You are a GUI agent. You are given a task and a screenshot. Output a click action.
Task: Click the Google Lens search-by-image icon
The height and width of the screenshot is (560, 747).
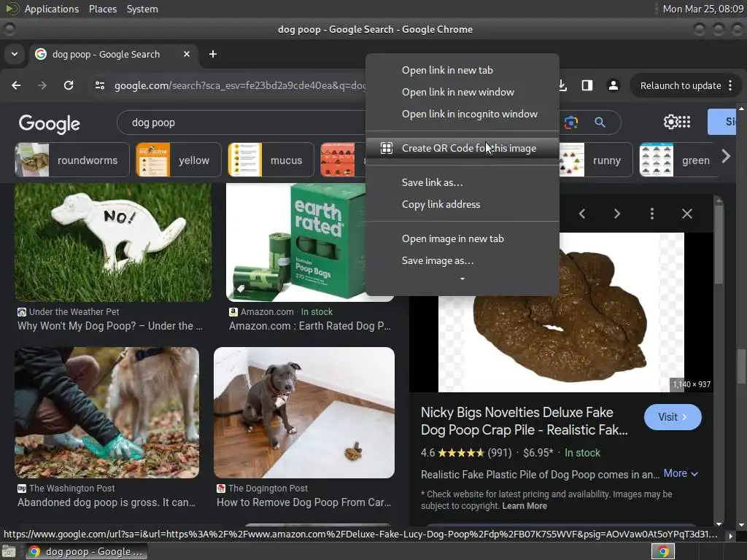[570, 122]
